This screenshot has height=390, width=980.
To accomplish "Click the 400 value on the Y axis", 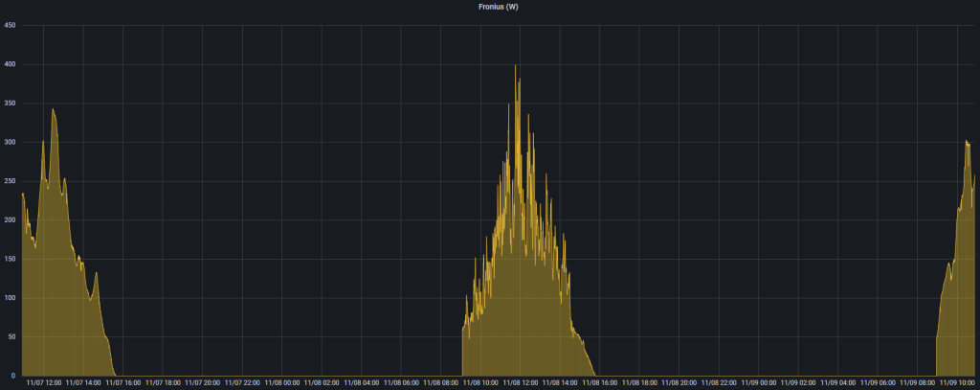I will point(10,64).
